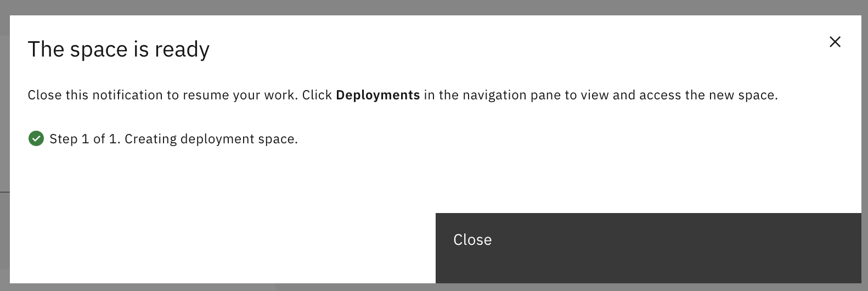Screen dimensions: 868x291
Task: Click the empty area left of Close button
Action: 223,248
